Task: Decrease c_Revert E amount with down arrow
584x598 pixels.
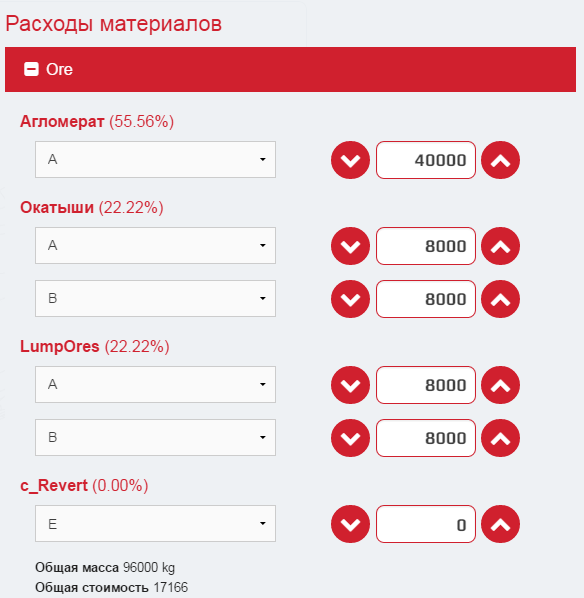Action: tap(350, 524)
